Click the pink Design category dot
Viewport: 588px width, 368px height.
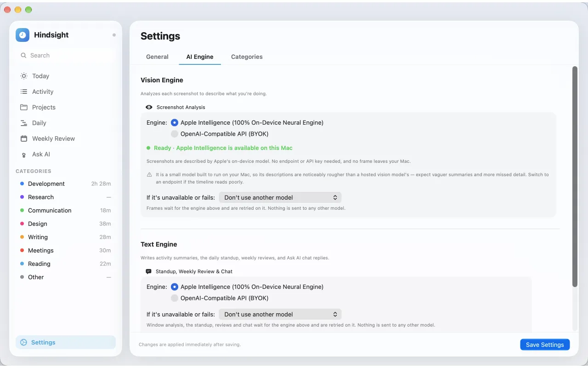[22, 224]
